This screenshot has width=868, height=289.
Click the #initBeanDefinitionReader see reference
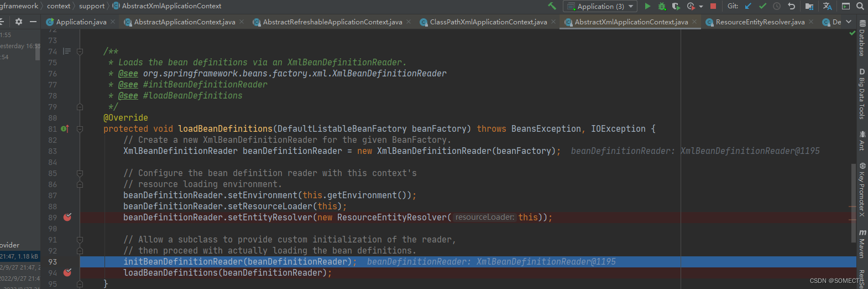205,85
